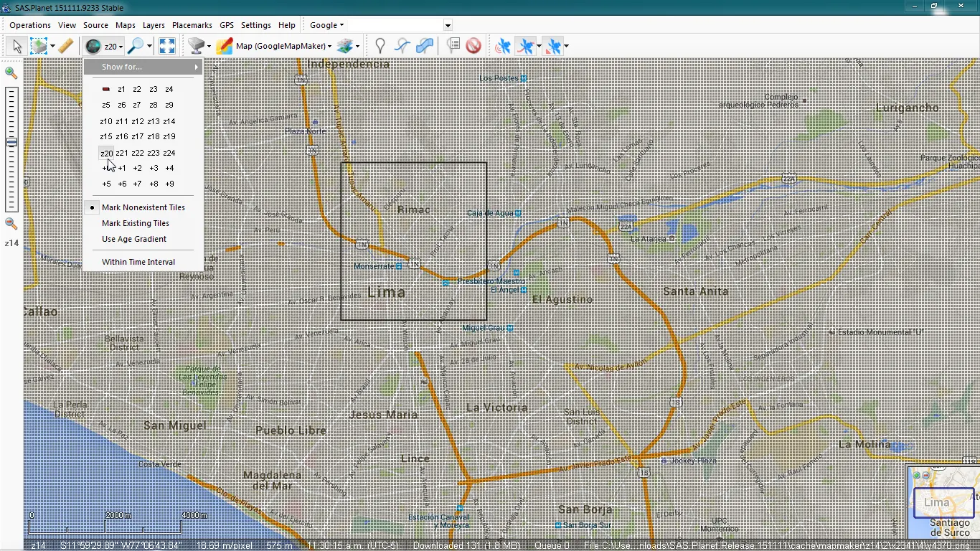Click the source cache/internet drive icon

point(196,46)
